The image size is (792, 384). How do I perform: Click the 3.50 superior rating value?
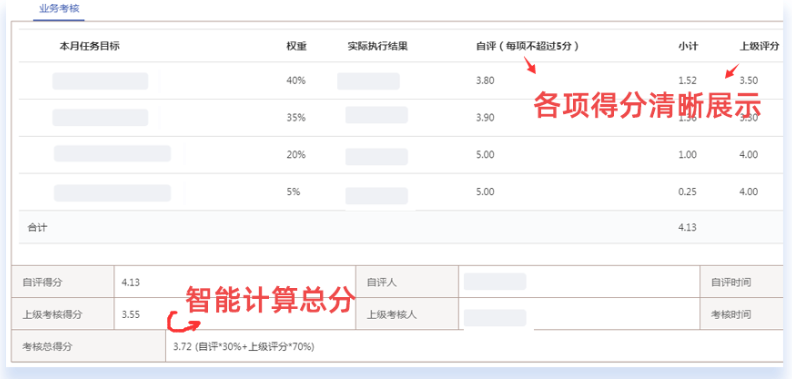[749, 80]
